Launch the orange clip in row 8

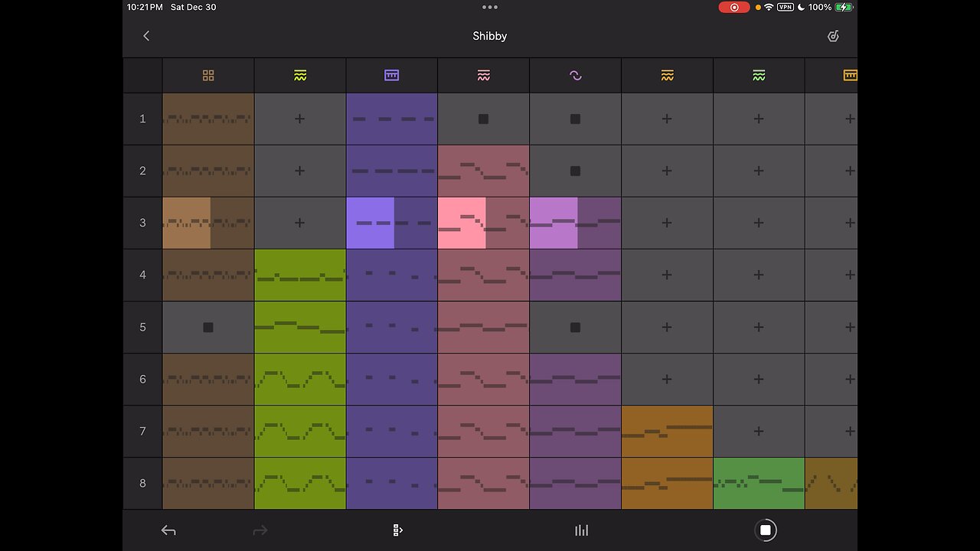pyautogui.click(x=668, y=483)
